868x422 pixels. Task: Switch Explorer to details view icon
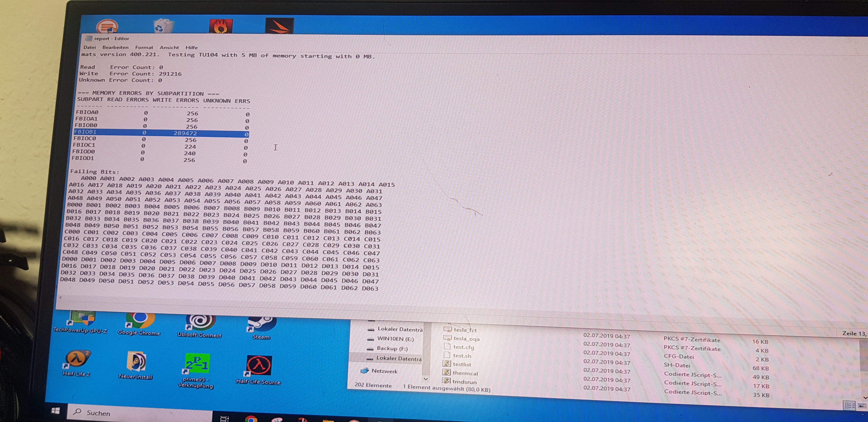click(x=849, y=405)
